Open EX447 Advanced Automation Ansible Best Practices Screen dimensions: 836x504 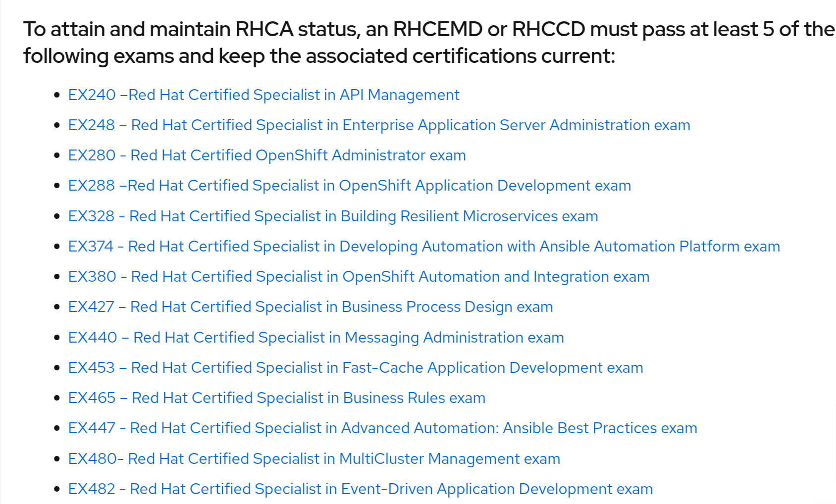pyautogui.click(x=382, y=428)
